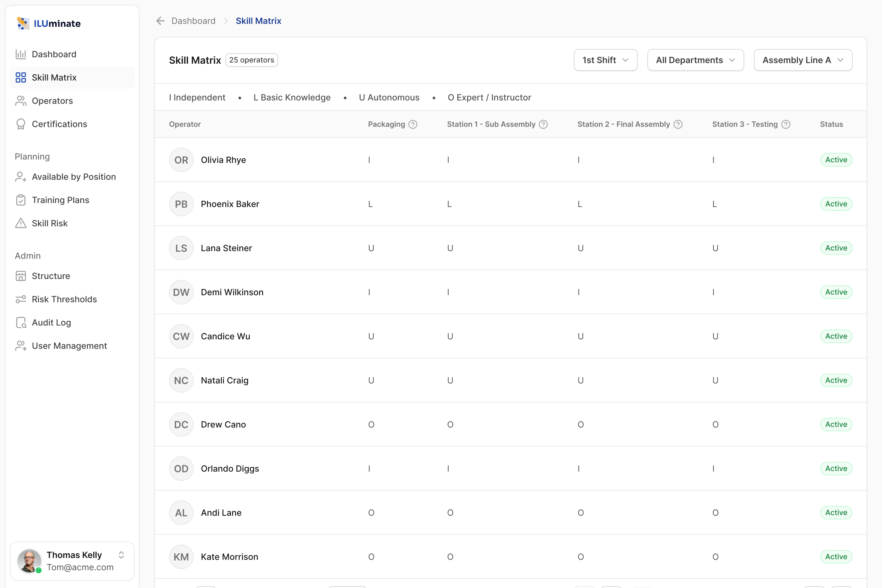Expand the All Departments dropdown
Screen dimensions: 882x588
[x=695, y=60]
